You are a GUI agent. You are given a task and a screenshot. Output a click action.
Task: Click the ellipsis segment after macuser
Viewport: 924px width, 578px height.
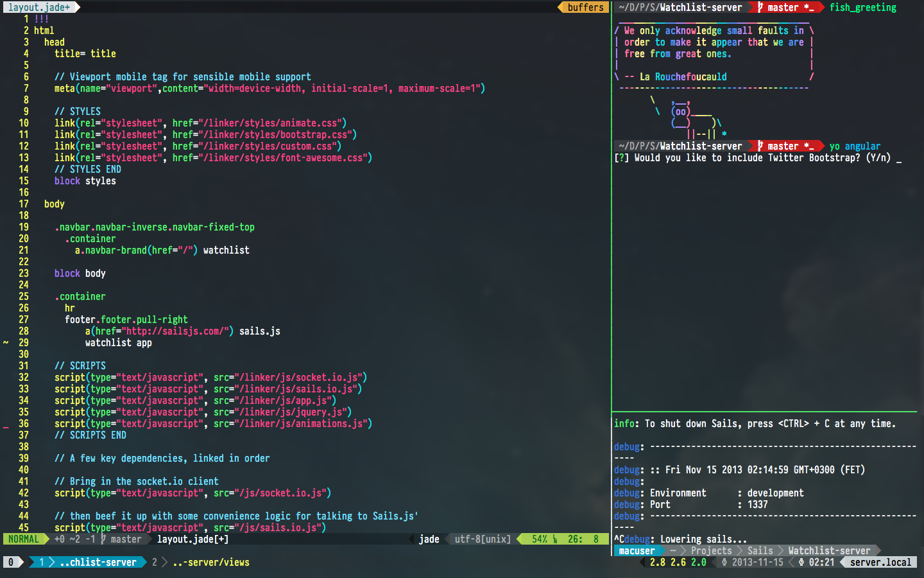tap(673, 550)
